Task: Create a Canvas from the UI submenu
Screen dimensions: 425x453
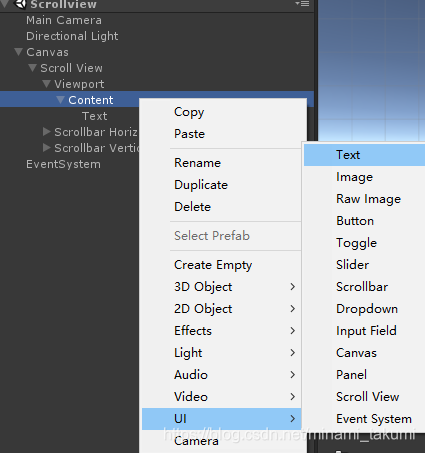Action: [x=364, y=353]
